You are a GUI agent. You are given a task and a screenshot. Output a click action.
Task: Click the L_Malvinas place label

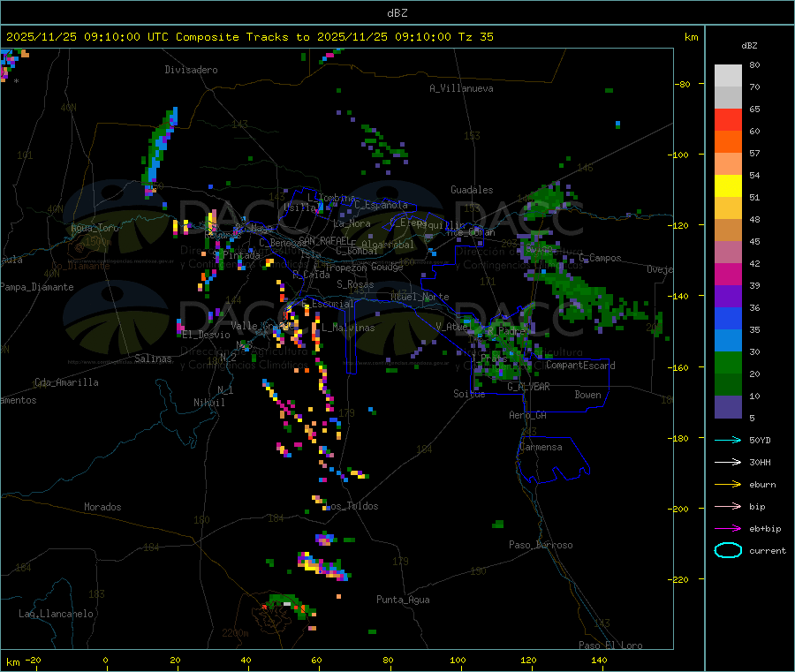tap(348, 328)
